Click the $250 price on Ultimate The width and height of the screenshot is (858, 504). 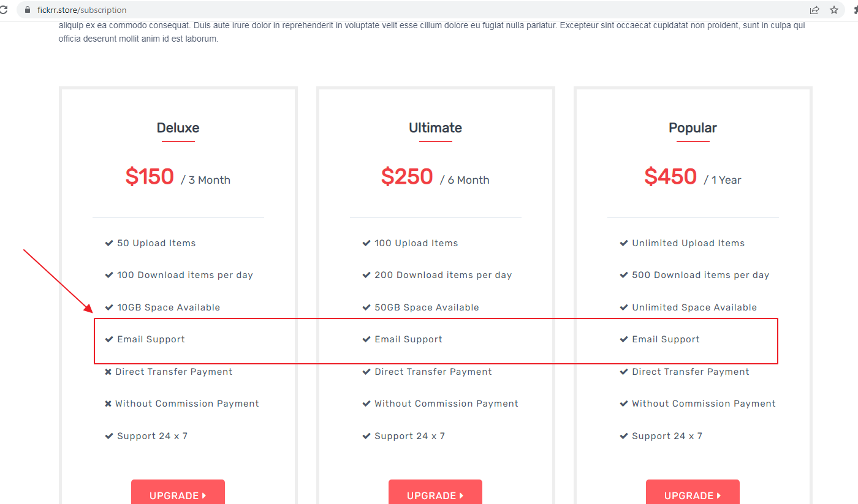click(407, 176)
